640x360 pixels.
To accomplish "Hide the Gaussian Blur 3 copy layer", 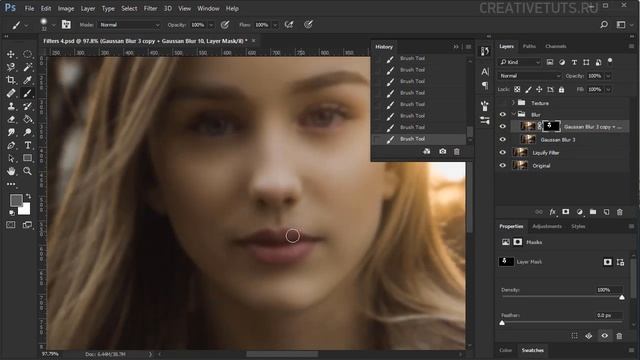I will point(502,127).
